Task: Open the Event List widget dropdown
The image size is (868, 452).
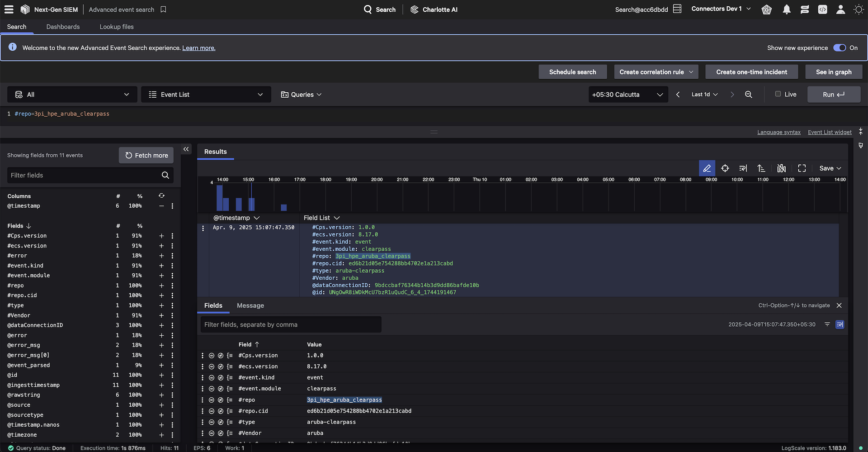Action: point(206,95)
